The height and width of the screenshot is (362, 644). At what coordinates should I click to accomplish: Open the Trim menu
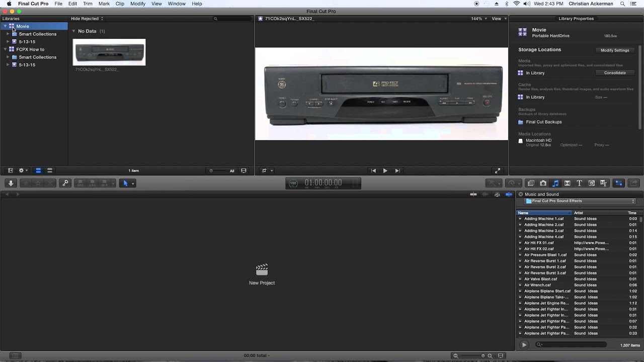point(88,4)
